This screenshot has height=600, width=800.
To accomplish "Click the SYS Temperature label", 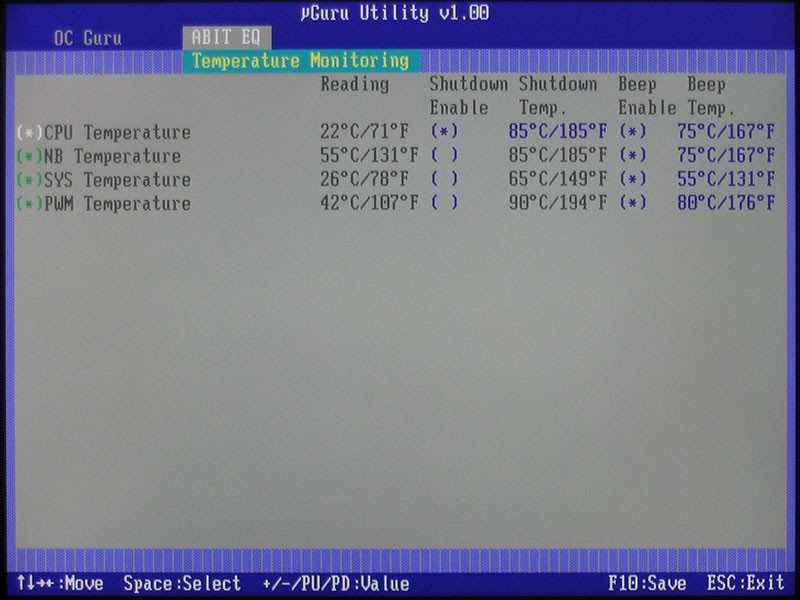I will [x=117, y=180].
